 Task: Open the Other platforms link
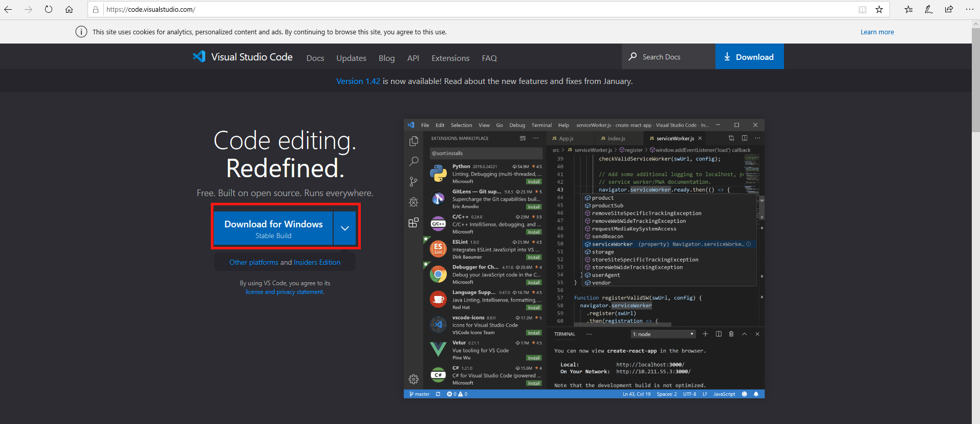254,262
